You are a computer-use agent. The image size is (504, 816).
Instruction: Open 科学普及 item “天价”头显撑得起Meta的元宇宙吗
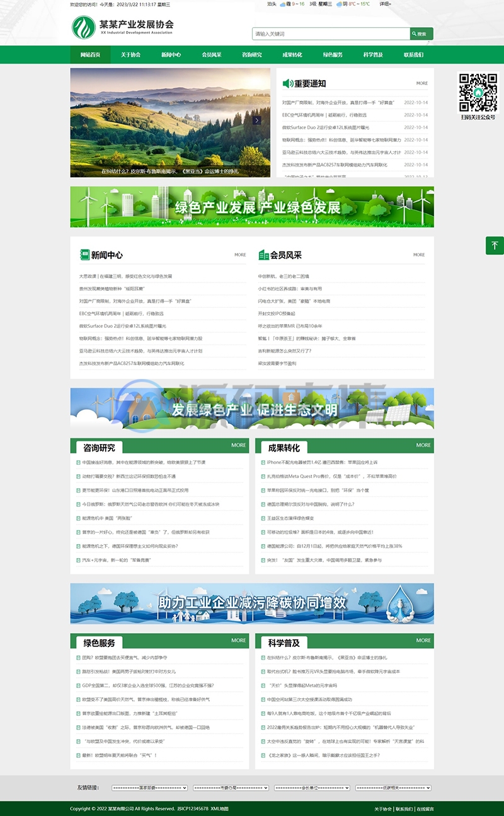click(302, 685)
